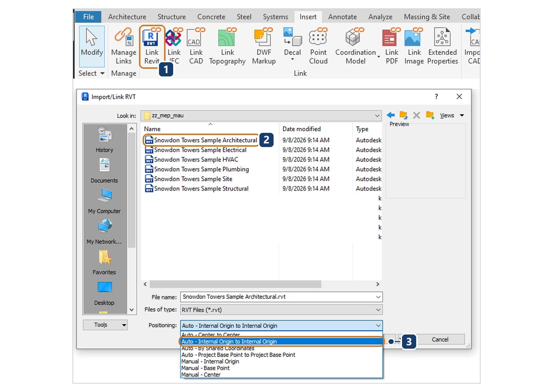Expand the Select panel dropdown
Image resolution: width=553 pixels, height=392 pixels.
[x=102, y=73]
